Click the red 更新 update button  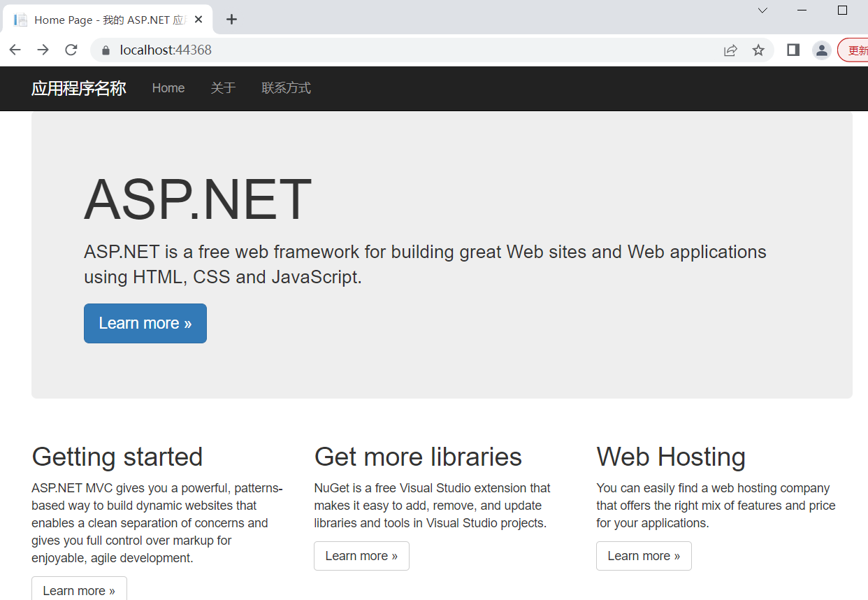853,50
